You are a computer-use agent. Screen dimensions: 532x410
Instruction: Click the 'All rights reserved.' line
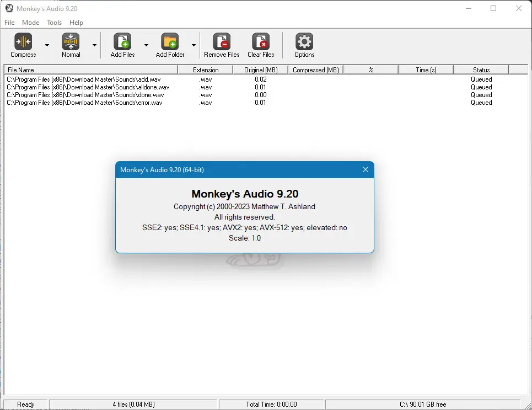click(x=245, y=217)
